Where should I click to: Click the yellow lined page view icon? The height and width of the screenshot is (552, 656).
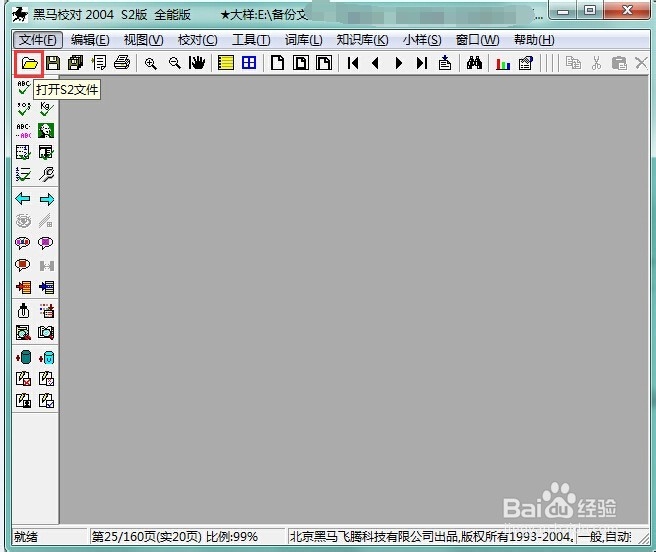click(x=226, y=63)
